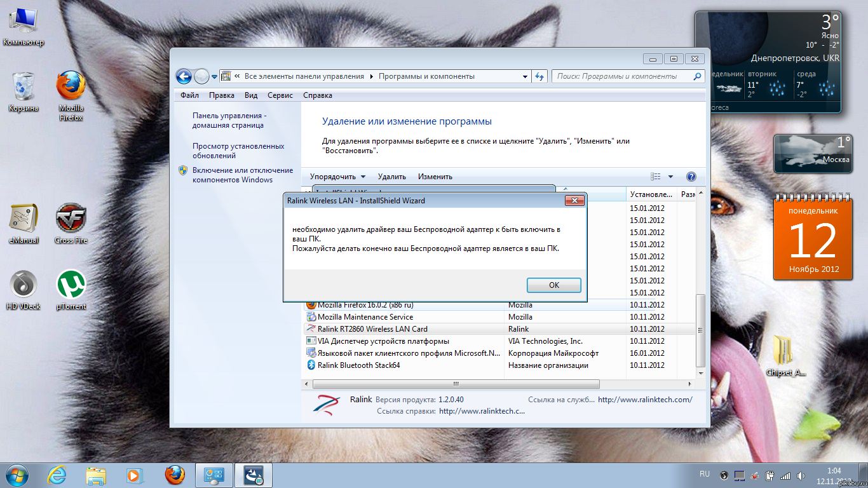The width and height of the screenshot is (868, 488).
Task: Go to 'Панель управления - домашняя страница'
Action: coord(229,121)
